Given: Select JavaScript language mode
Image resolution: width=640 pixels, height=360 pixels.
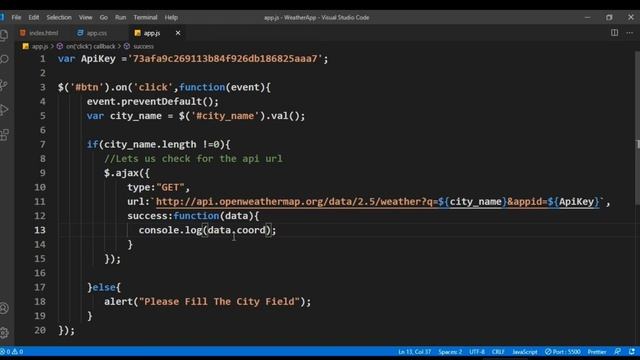Looking at the screenshot, I should pyautogui.click(x=525, y=351).
